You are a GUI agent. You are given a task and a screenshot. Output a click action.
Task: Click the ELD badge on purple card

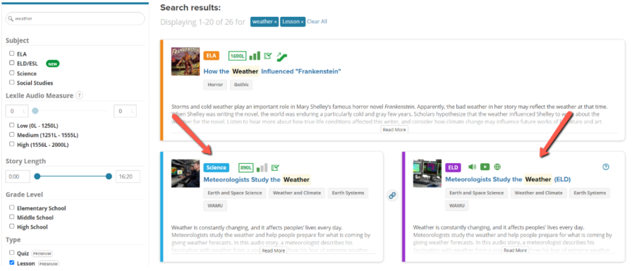[453, 167]
